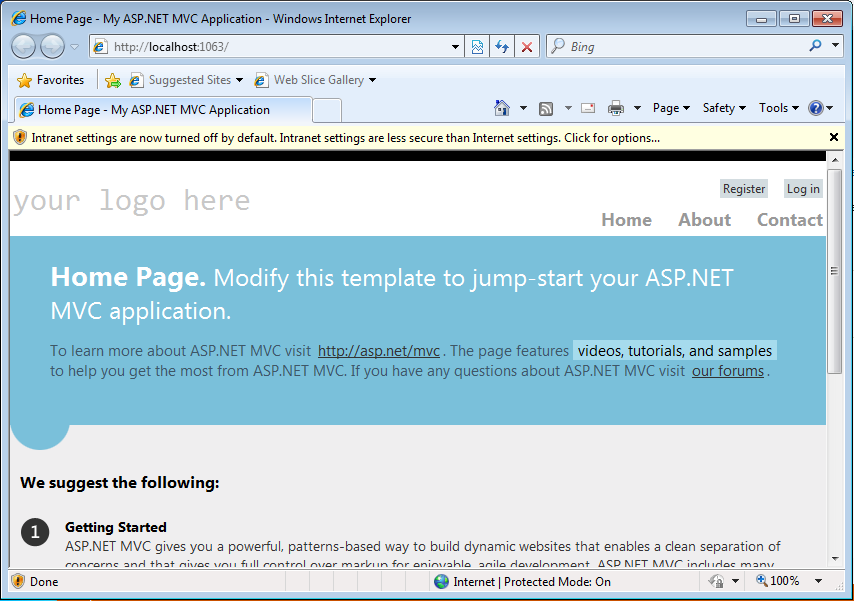854x601 pixels.
Task: Click the 'your logo here' text
Action: (131, 201)
